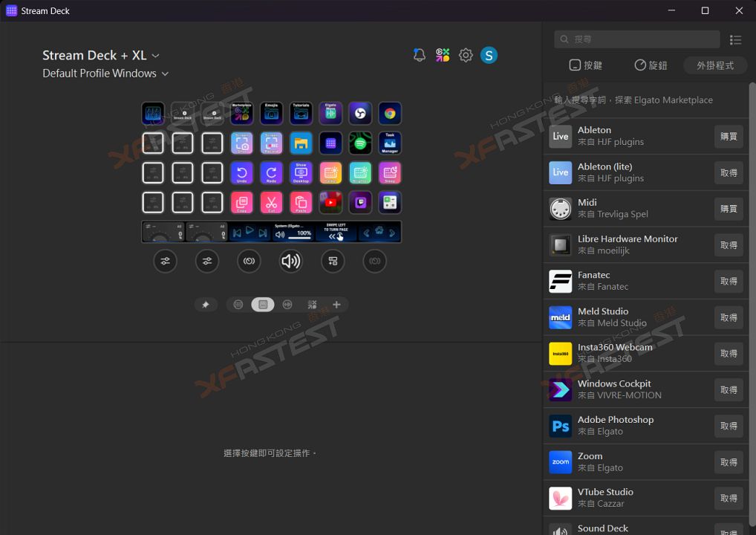Switch to the 旋鈕 tab
756x535 pixels.
pos(651,65)
